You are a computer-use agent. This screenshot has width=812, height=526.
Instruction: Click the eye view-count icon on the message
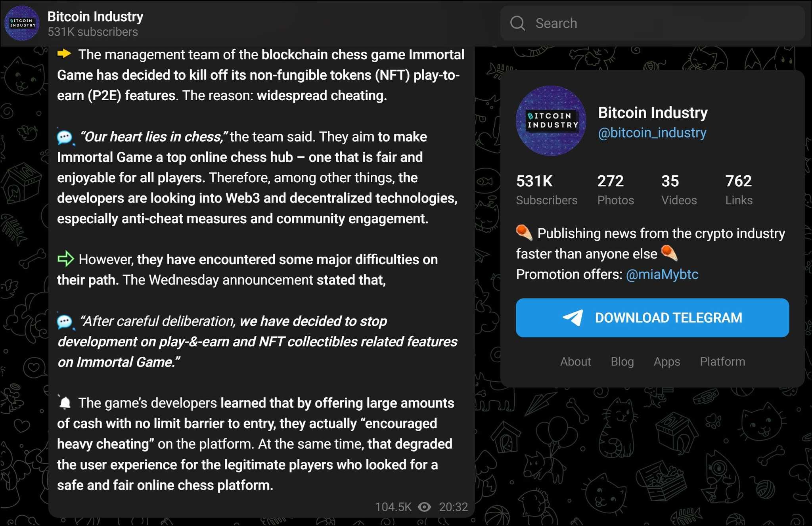425,507
